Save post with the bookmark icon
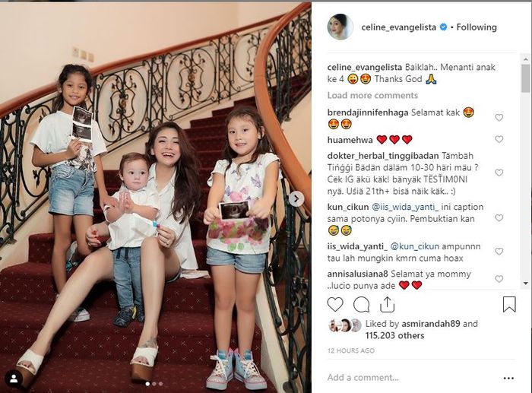This screenshot has width=532, height=393. click(x=509, y=304)
